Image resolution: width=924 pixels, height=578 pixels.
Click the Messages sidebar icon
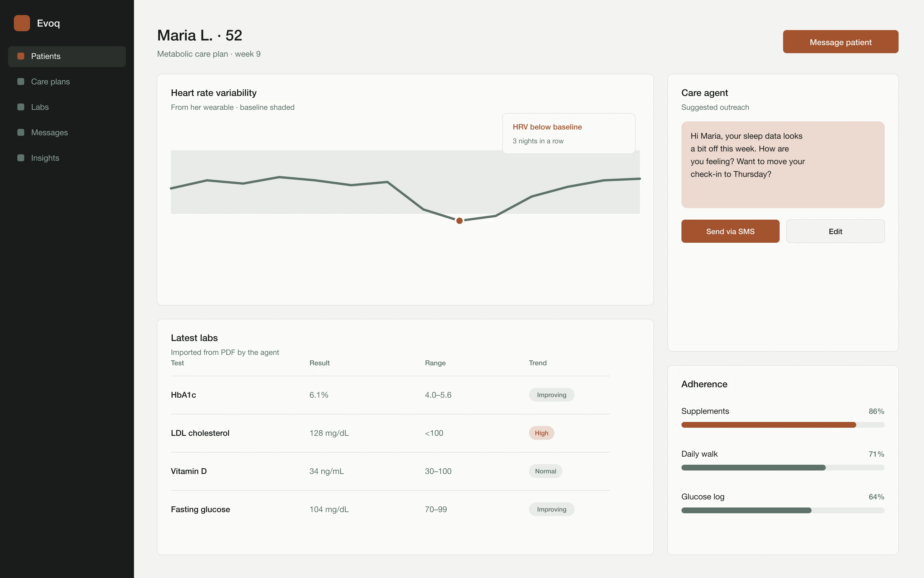coord(21,132)
